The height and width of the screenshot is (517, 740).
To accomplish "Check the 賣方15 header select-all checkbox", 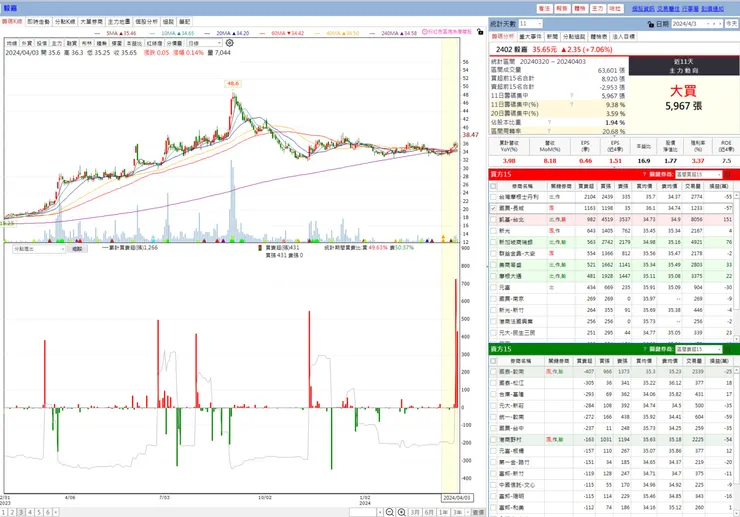I will pos(493,361).
